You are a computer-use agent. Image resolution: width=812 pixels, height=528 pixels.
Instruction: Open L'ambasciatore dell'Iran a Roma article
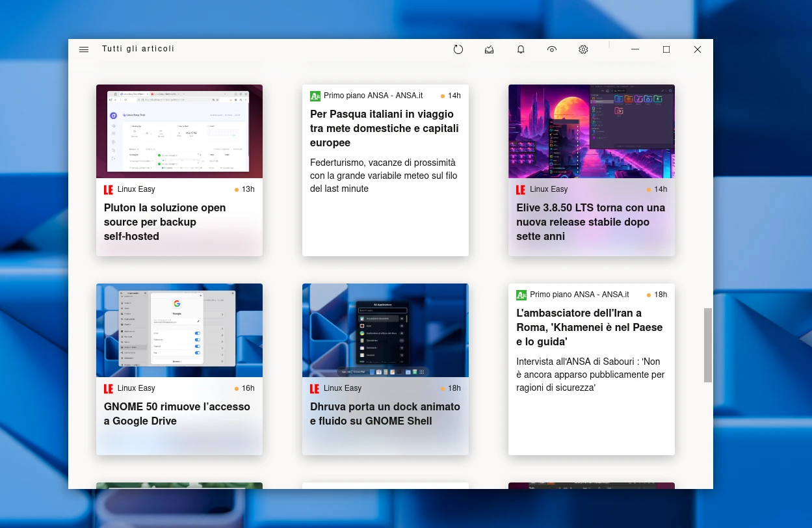589,327
